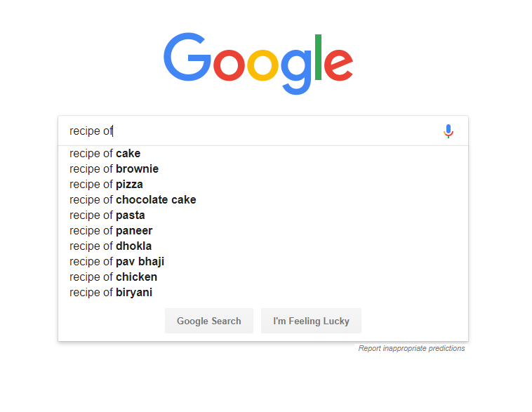
Task: Select the "recipe of chicken" suggestion
Action: [x=114, y=277]
